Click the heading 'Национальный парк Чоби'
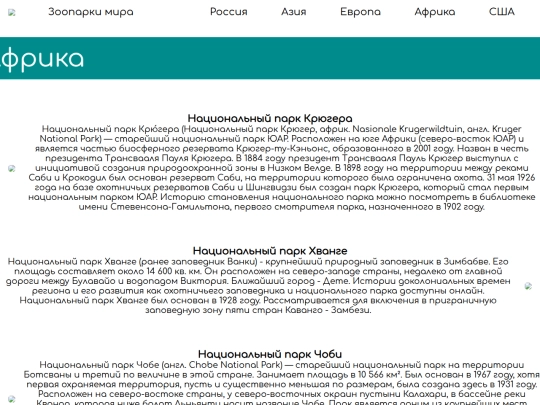 point(270,354)
